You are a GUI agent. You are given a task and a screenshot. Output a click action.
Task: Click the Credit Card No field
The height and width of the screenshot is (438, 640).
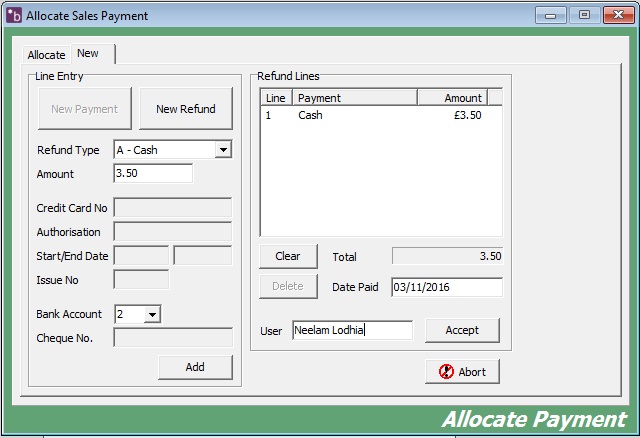tap(173, 208)
